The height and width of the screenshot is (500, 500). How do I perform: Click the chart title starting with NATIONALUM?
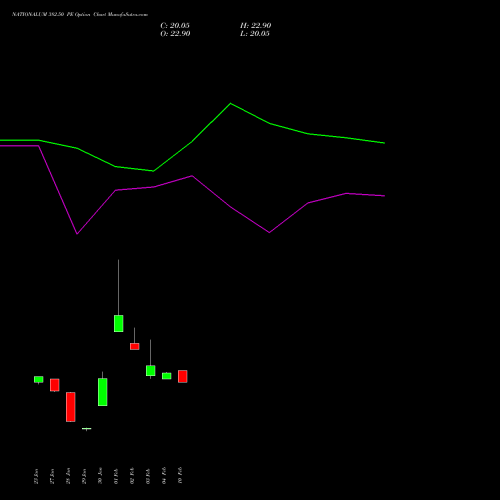(x=80, y=15)
